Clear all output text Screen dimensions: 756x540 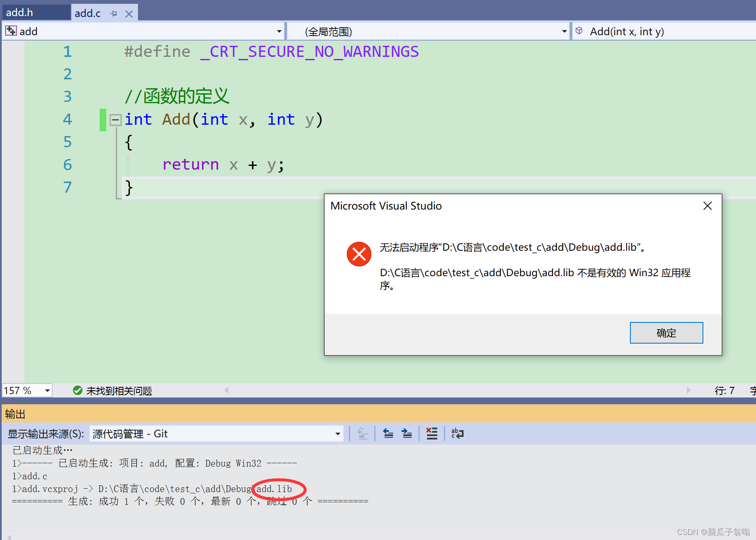pyautogui.click(x=432, y=434)
